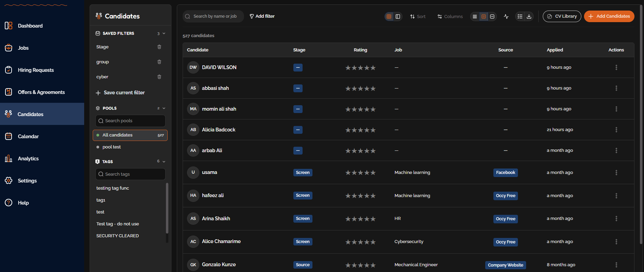Viewport: 644px width, 272px height.
Task: Open Settings in the sidebar
Action: pyautogui.click(x=42, y=181)
